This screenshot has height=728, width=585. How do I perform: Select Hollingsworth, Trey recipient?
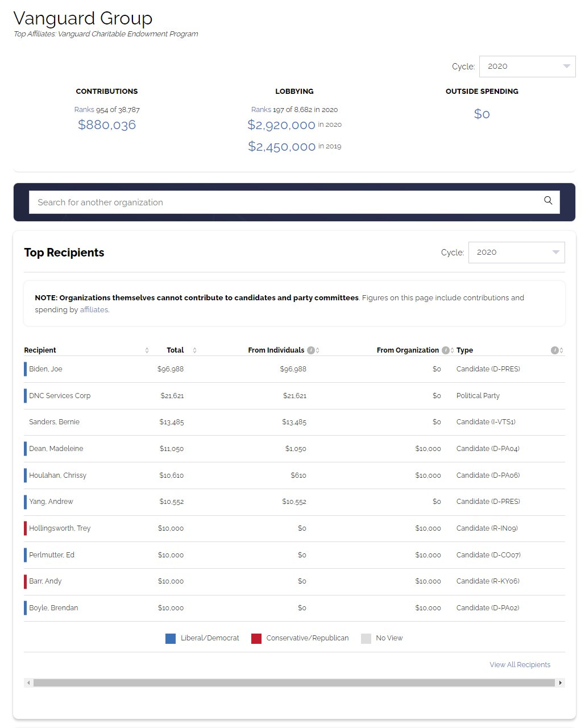point(60,528)
